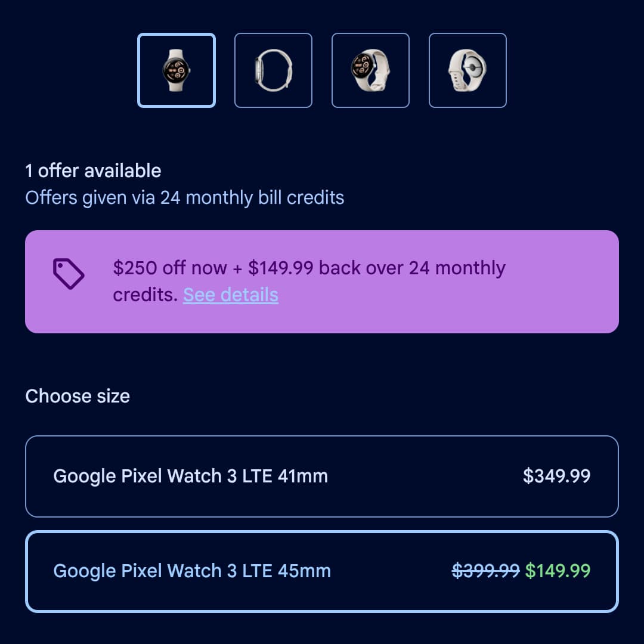Show the side-profile watch thumbnail
This screenshot has height=644, width=644.
pos(273,70)
